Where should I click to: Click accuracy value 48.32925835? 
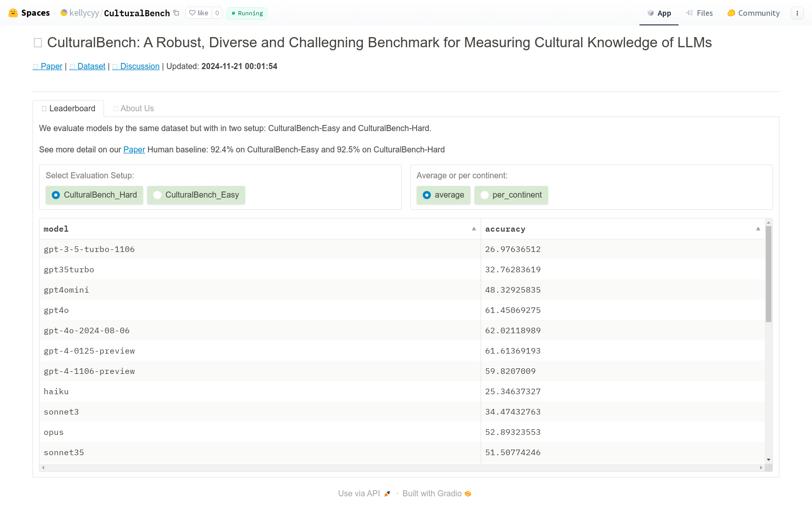(513, 290)
